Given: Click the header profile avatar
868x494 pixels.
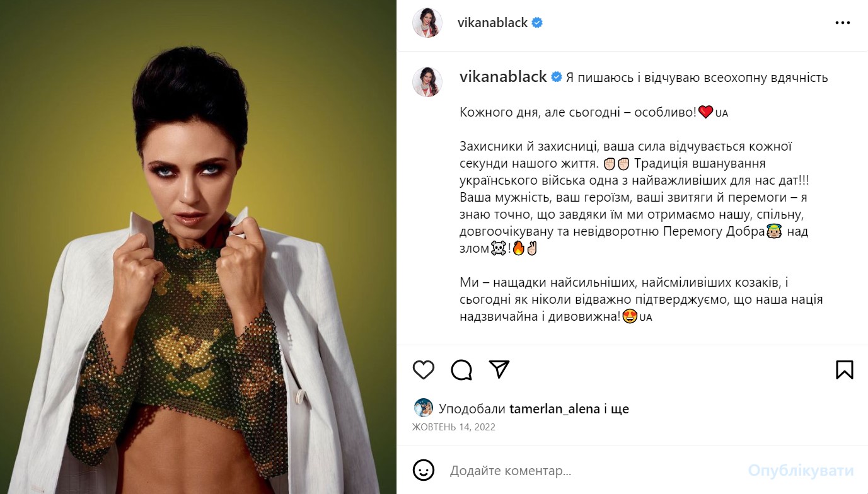Looking at the screenshot, I should coord(427,23).
